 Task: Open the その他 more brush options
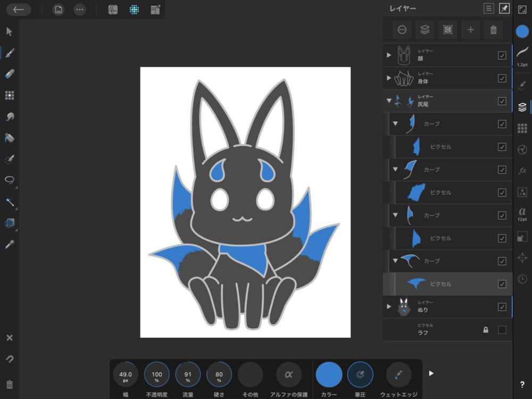point(251,375)
